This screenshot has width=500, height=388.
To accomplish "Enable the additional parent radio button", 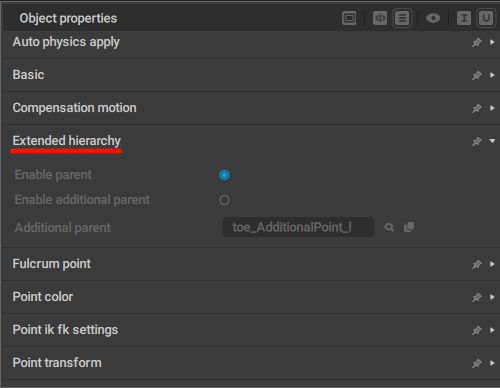I will click(224, 200).
